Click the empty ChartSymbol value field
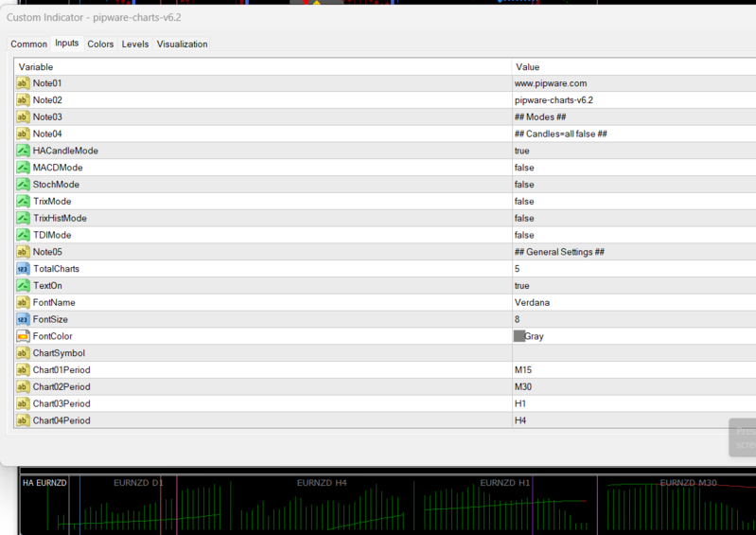 click(x=634, y=353)
